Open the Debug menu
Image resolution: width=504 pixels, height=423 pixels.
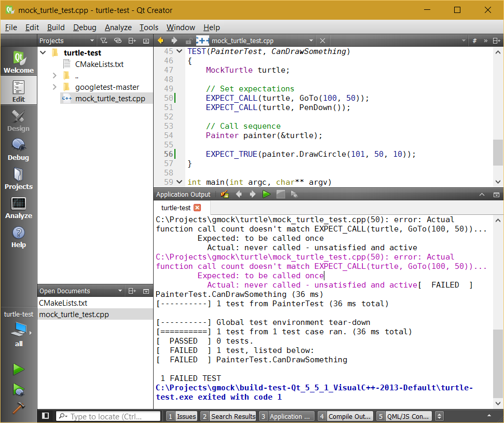click(x=85, y=28)
